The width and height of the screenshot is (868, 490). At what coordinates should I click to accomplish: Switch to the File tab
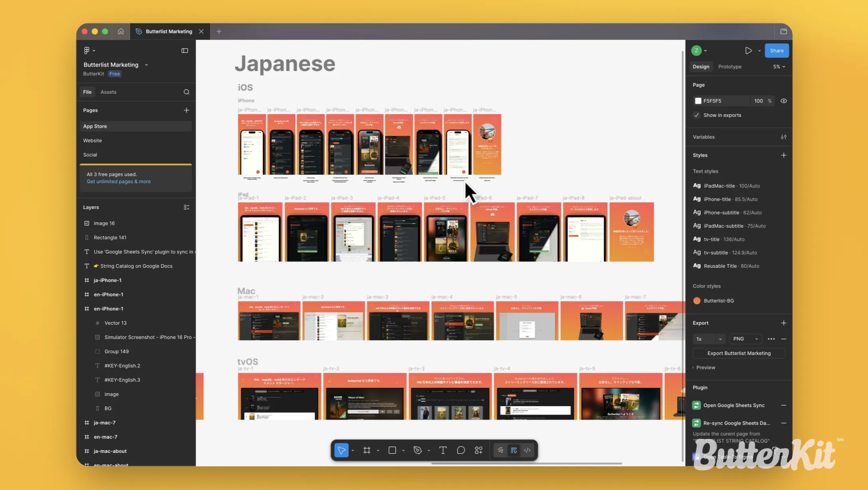(87, 92)
